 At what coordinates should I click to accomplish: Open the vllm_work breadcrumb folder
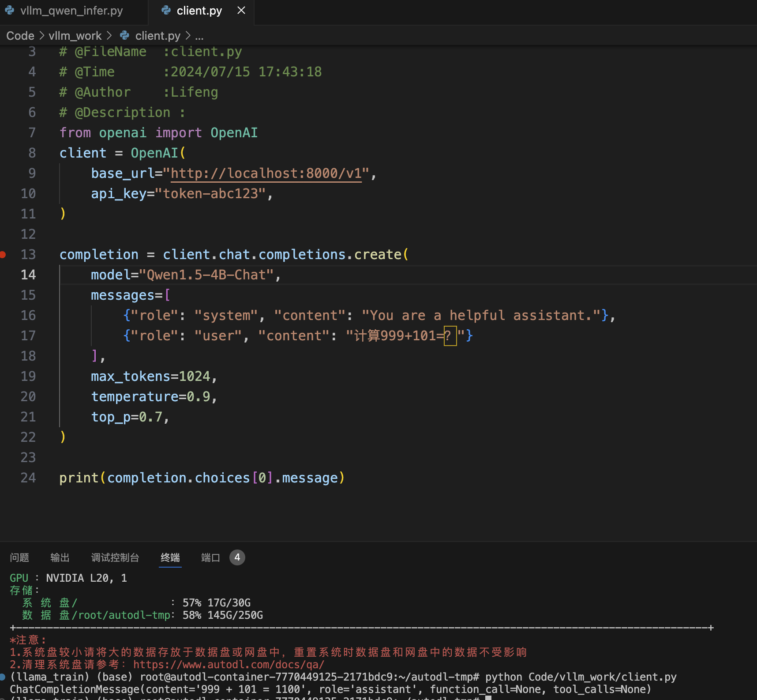coord(75,36)
